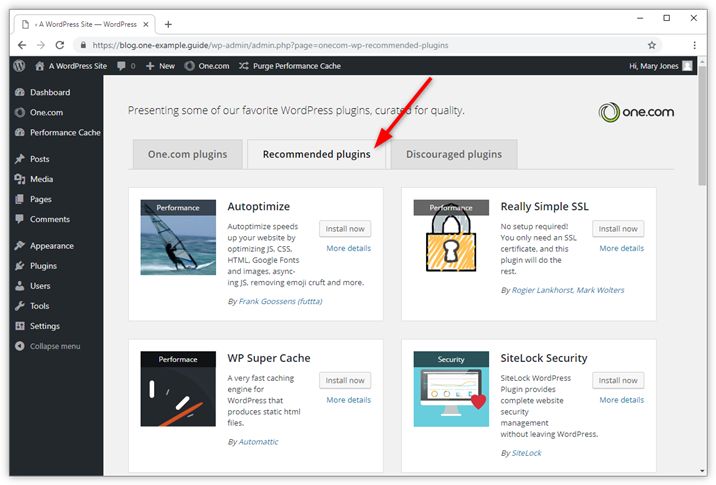Click the Posts pushpin icon
Image resolution: width=716 pixels, height=485 pixels.
point(20,159)
